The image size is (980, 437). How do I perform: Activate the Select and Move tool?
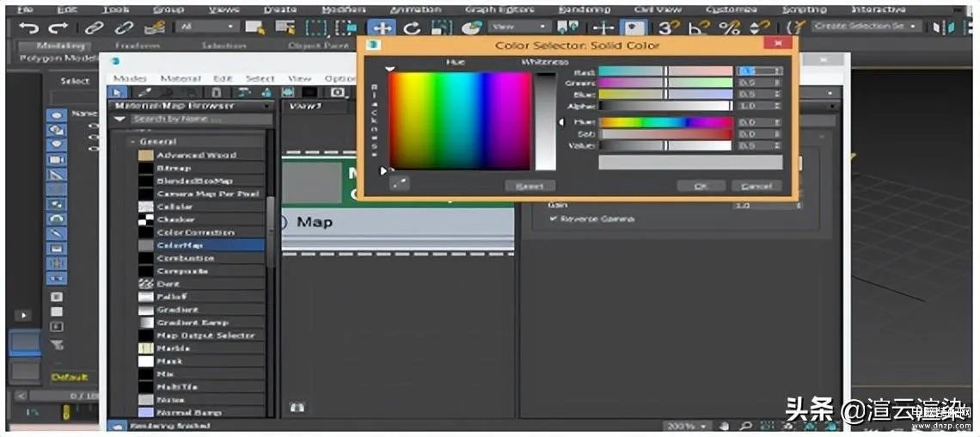tap(381, 28)
